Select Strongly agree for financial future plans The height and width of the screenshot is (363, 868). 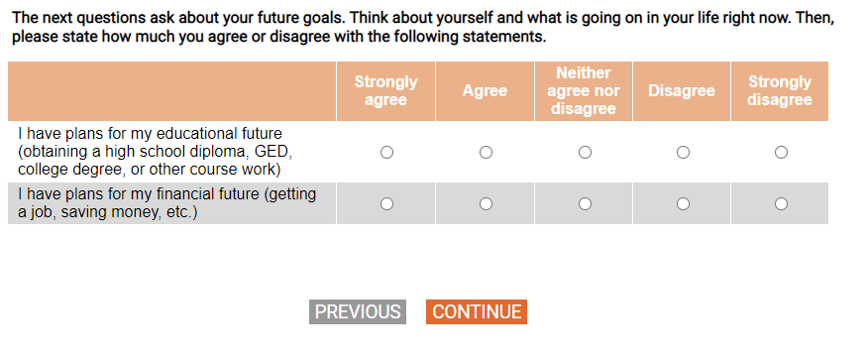387,204
